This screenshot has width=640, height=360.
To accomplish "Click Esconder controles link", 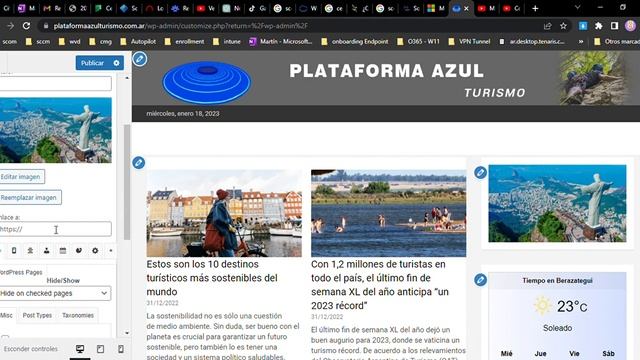I will [x=31, y=349].
